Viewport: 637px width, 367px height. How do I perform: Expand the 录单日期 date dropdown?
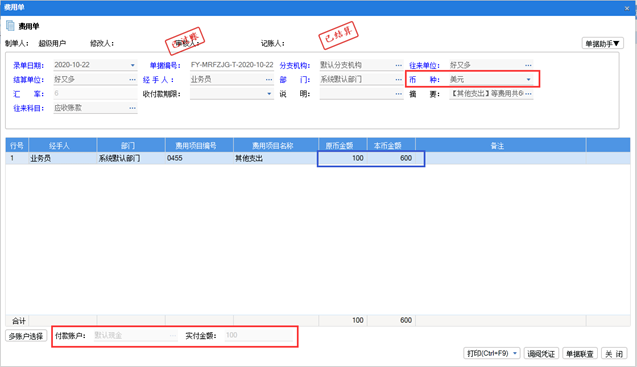point(132,65)
